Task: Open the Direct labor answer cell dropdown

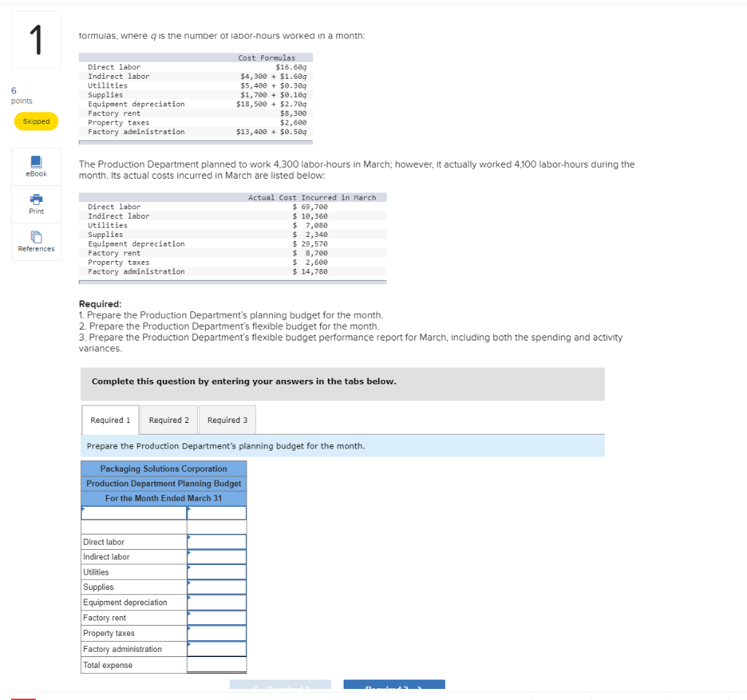Action: (x=217, y=542)
